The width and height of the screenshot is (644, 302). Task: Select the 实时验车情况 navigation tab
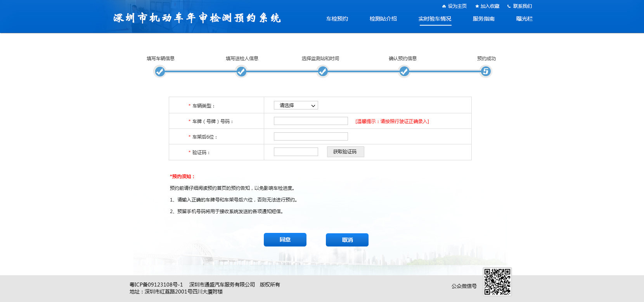tap(435, 19)
